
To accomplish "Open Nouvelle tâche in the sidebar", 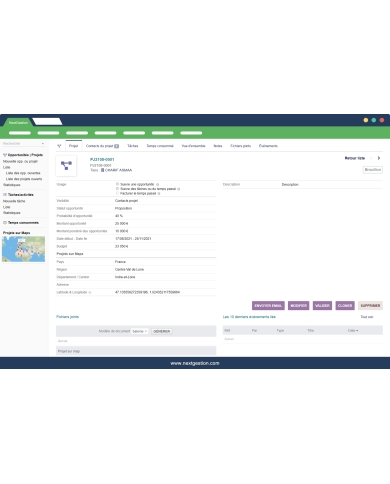I will click(14, 201).
